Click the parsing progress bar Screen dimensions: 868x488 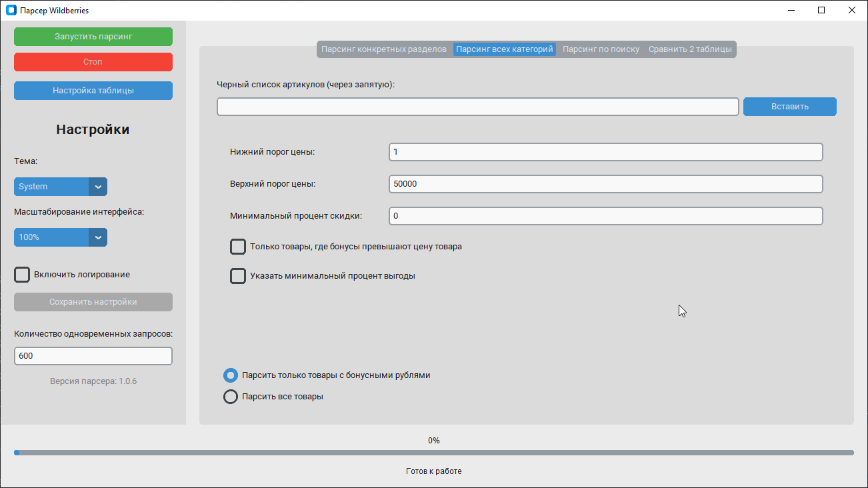click(434, 453)
